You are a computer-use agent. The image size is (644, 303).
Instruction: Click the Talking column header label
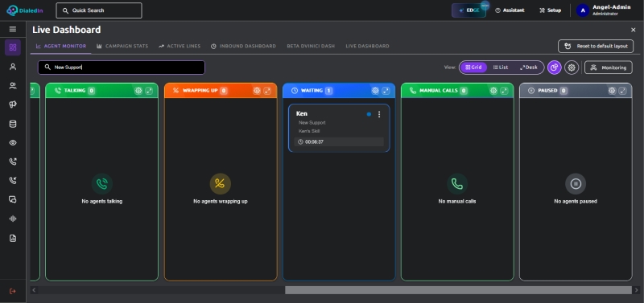(75, 91)
